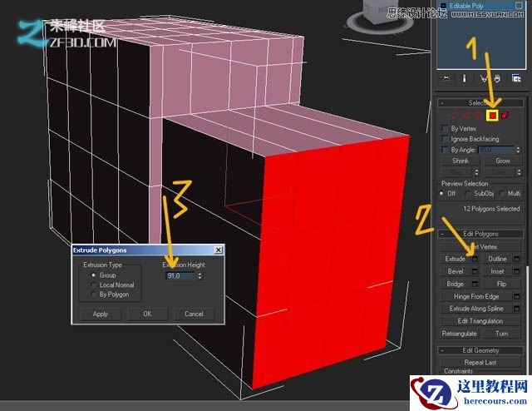Click the Insert Vertex button
Image resolution: width=532 pixels, height=411 pixels.
point(480,247)
